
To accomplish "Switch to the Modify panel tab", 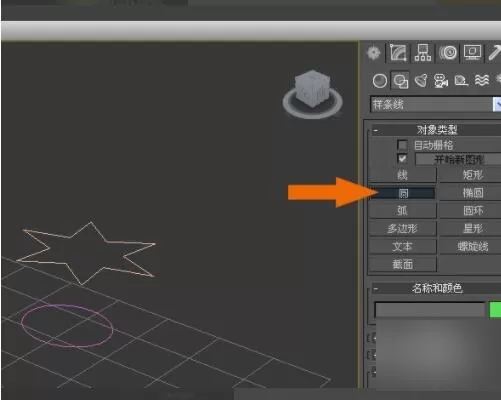I will 398,53.
